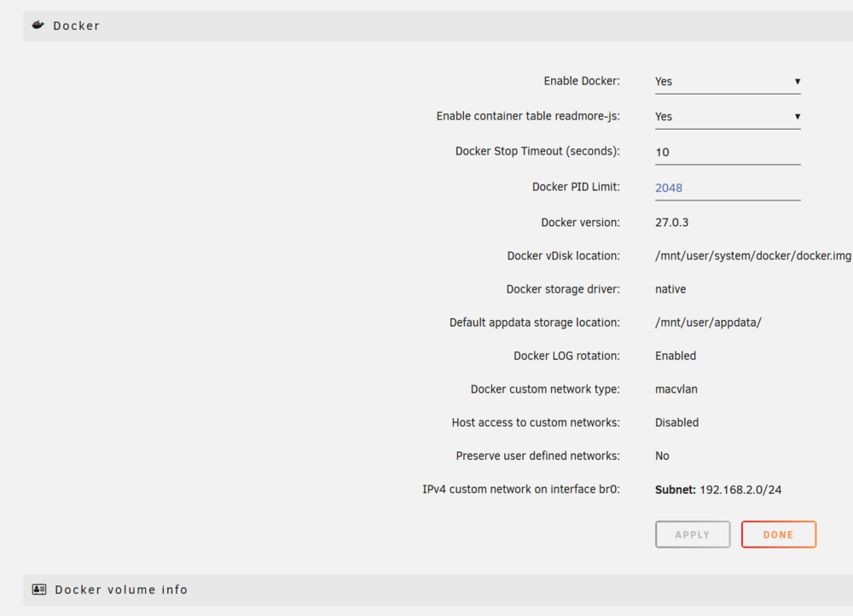Click 'Docker LOG rotation:' label

point(566,356)
